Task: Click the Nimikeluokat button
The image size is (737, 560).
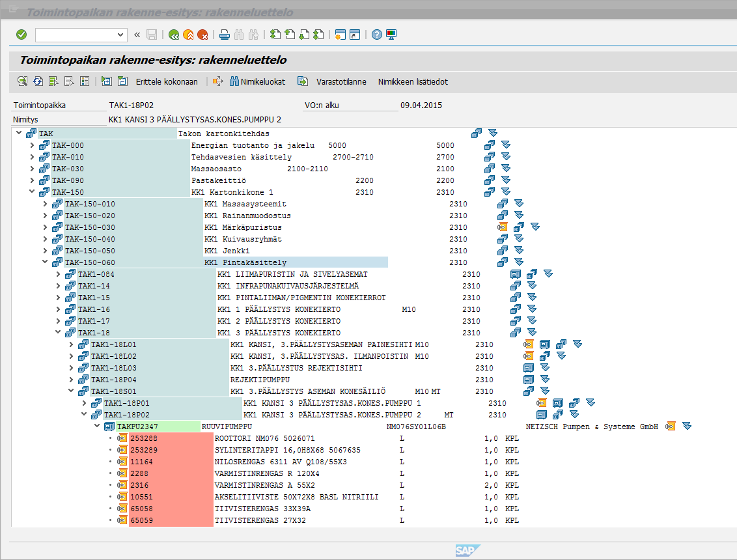Action: pyautogui.click(x=258, y=82)
